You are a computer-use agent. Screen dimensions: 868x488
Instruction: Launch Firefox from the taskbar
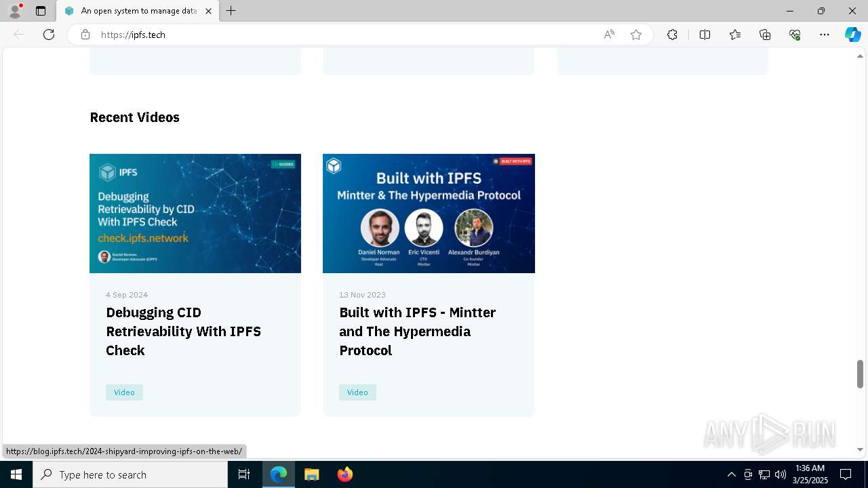(x=345, y=474)
